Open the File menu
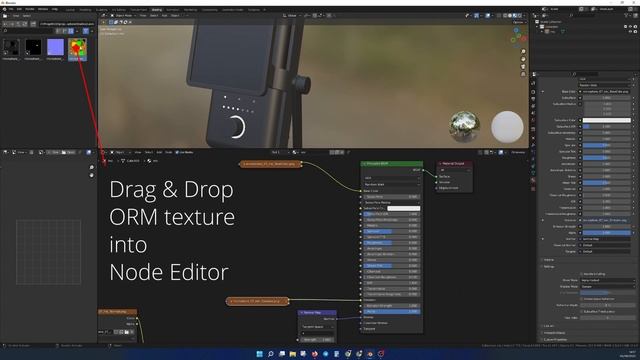 [11, 9]
